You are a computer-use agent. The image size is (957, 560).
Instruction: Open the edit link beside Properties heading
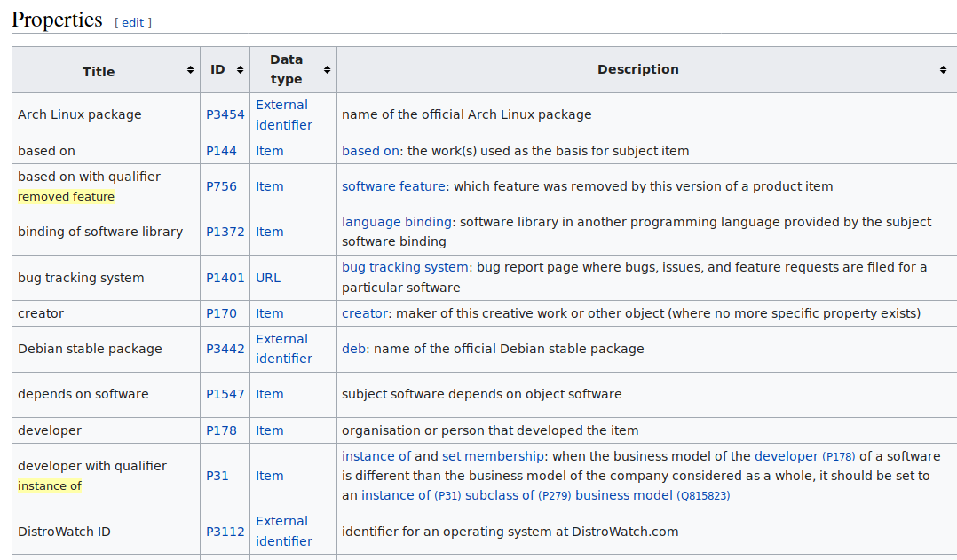click(132, 22)
